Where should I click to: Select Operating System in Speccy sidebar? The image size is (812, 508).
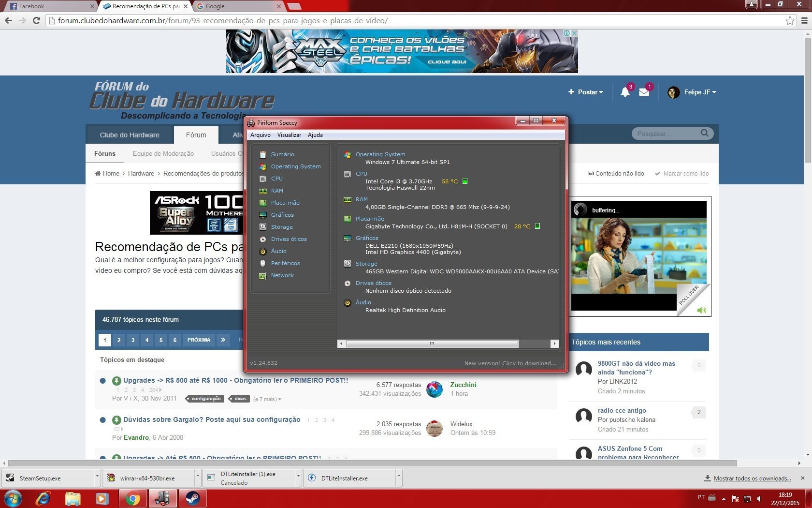point(295,166)
